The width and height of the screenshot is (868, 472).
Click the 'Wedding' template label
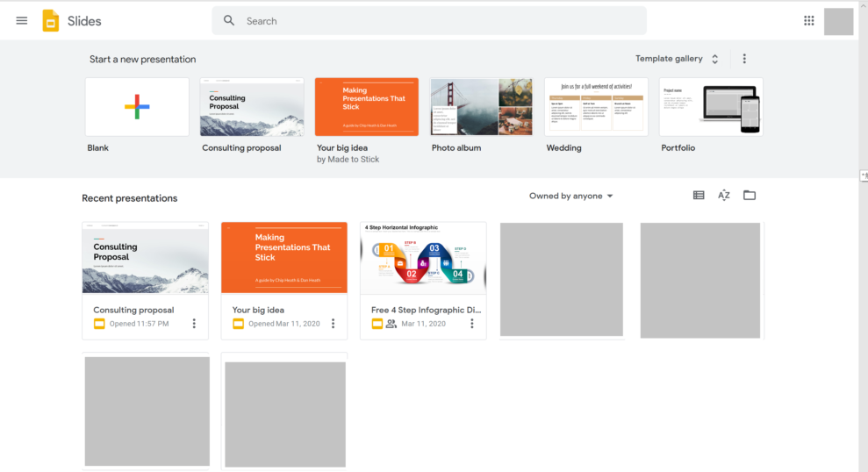[x=563, y=147]
